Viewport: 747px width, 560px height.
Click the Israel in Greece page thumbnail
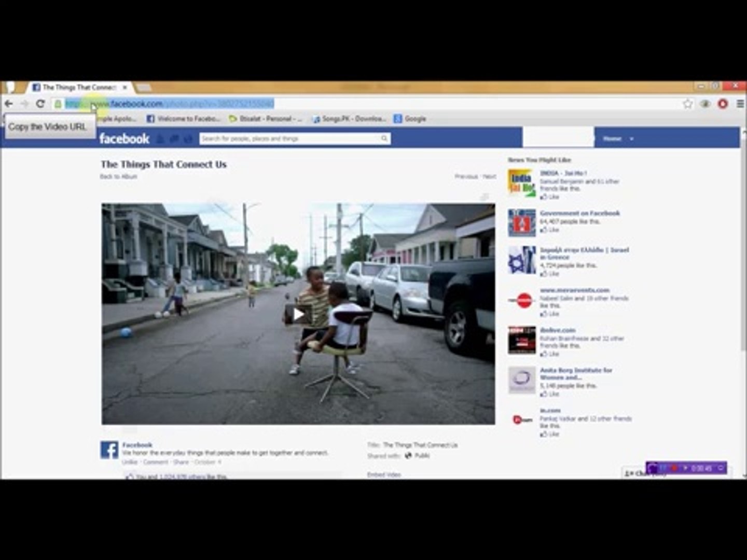click(521, 260)
